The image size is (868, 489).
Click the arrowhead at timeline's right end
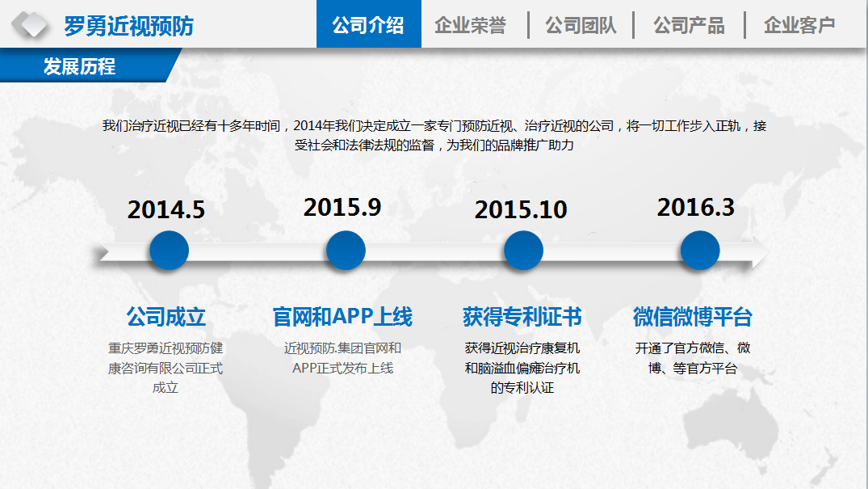tap(760, 251)
